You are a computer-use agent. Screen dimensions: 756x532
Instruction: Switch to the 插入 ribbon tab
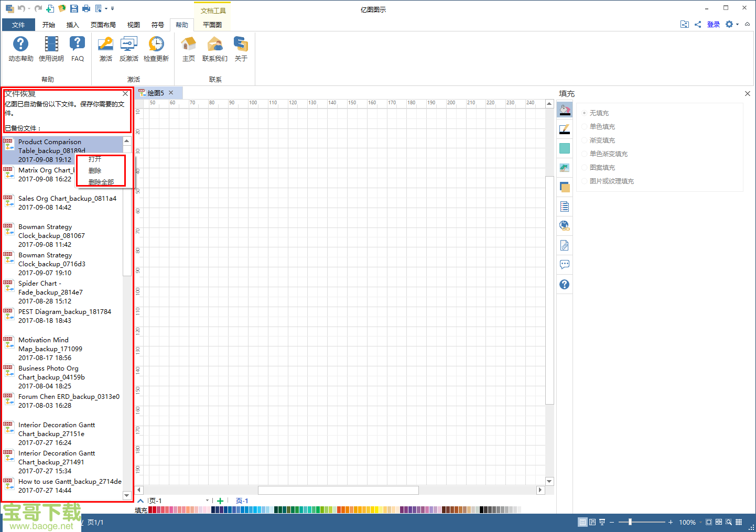pos(73,25)
